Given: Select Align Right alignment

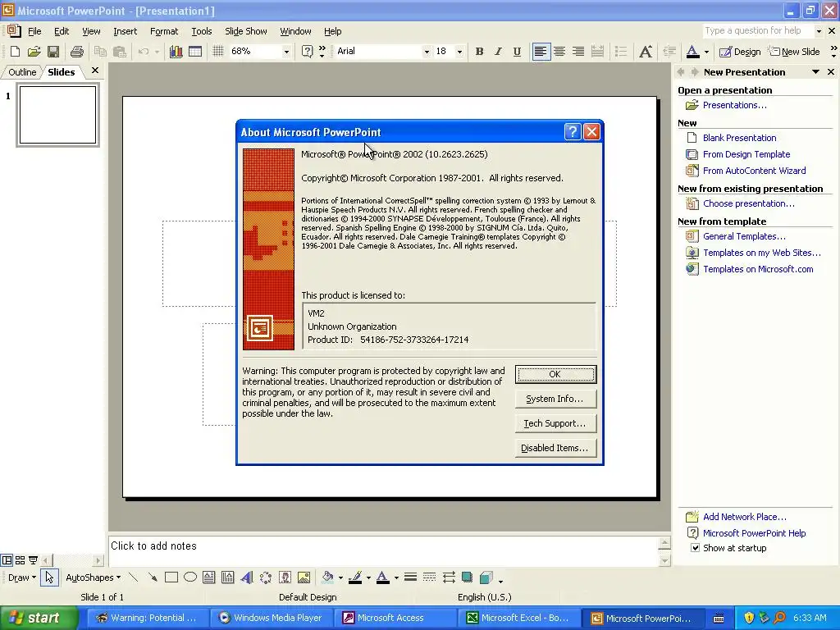Looking at the screenshot, I should (x=578, y=52).
